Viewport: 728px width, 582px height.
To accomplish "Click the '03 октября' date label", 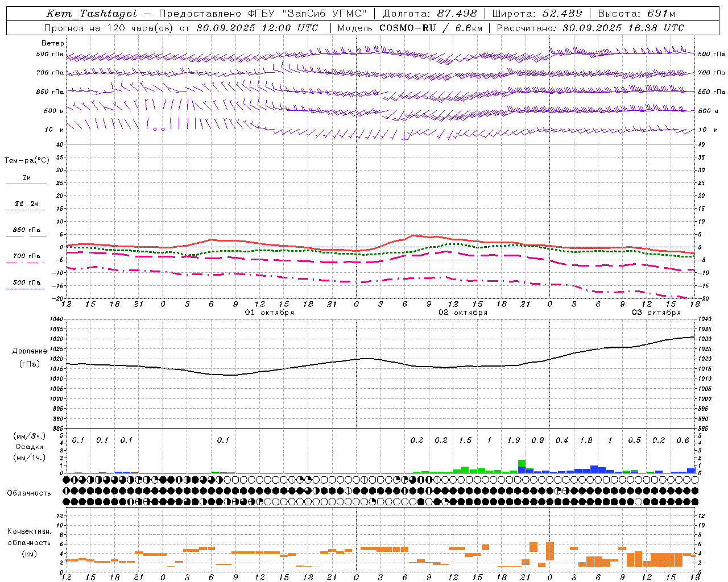I will point(656,313).
